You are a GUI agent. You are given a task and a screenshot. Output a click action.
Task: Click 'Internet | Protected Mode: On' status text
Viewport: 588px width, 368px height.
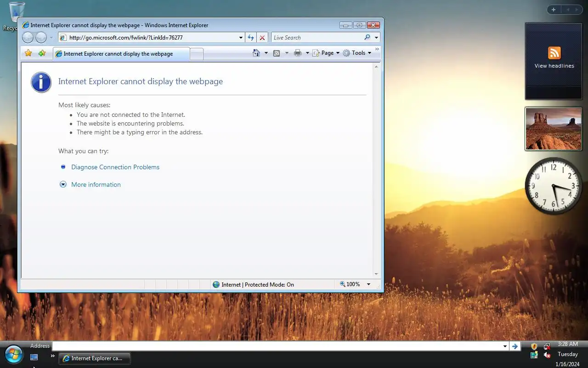(x=258, y=284)
